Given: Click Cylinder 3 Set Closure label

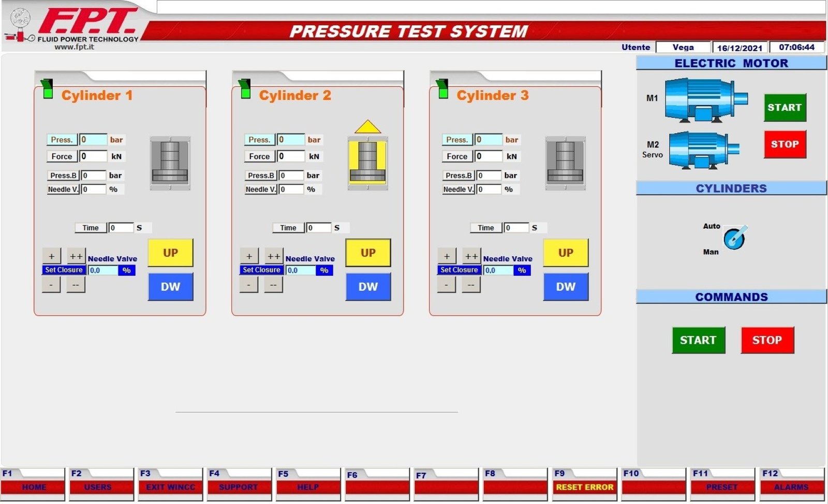Looking at the screenshot, I should (x=459, y=270).
